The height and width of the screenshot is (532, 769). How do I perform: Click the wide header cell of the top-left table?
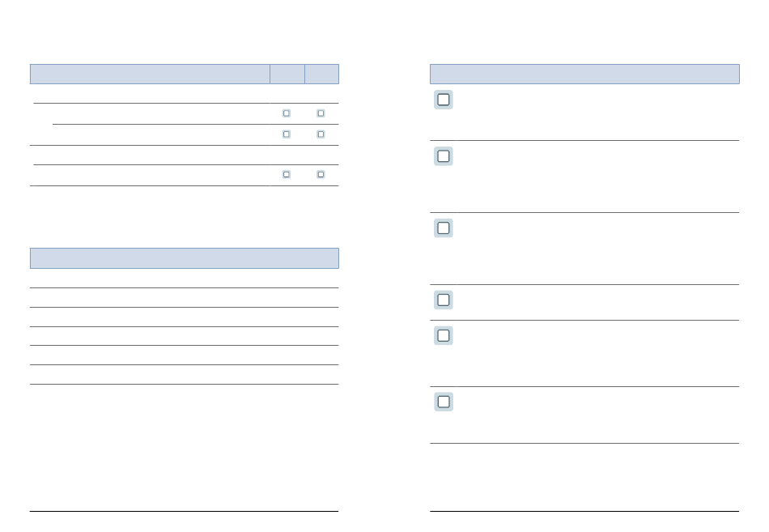tap(150, 74)
